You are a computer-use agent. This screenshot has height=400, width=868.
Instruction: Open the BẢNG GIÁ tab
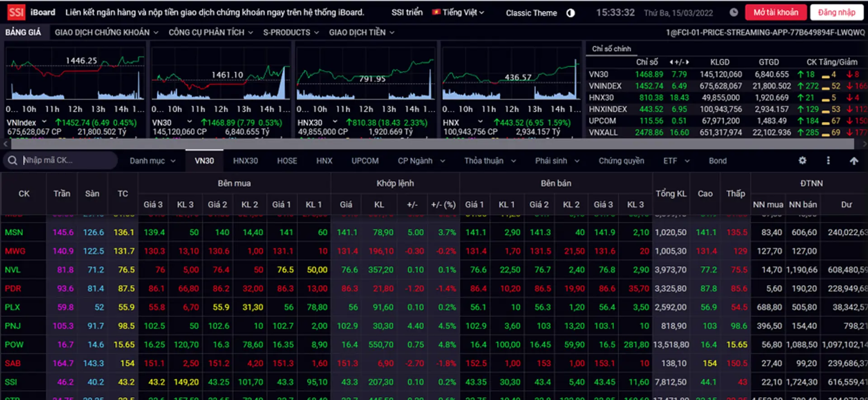pyautogui.click(x=23, y=33)
